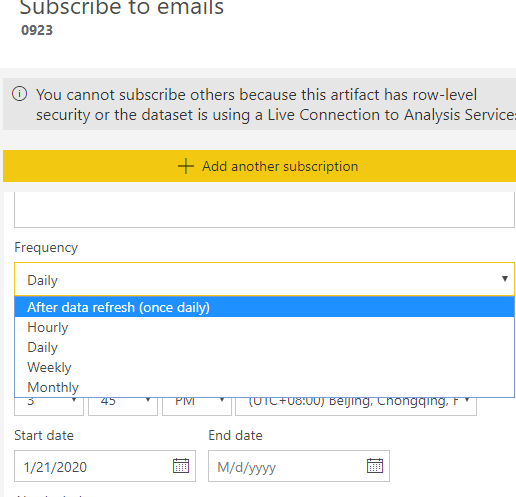Click Add another subscription button
This screenshot has width=516, height=497.
tap(259, 166)
